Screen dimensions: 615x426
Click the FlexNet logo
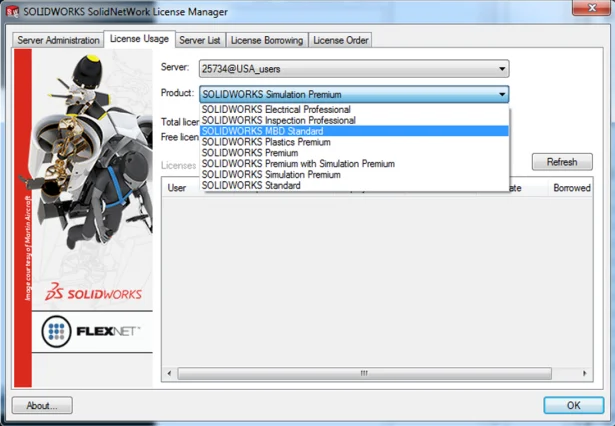click(x=87, y=329)
